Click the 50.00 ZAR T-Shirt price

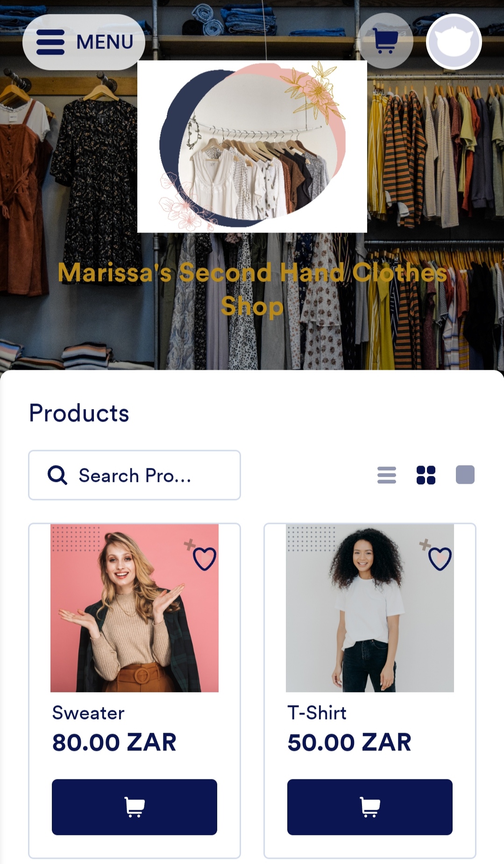(x=349, y=742)
